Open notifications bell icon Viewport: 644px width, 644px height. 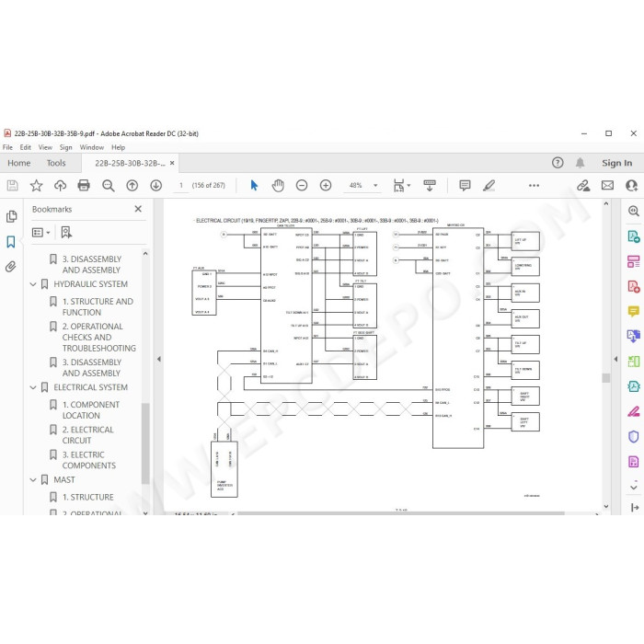point(580,163)
